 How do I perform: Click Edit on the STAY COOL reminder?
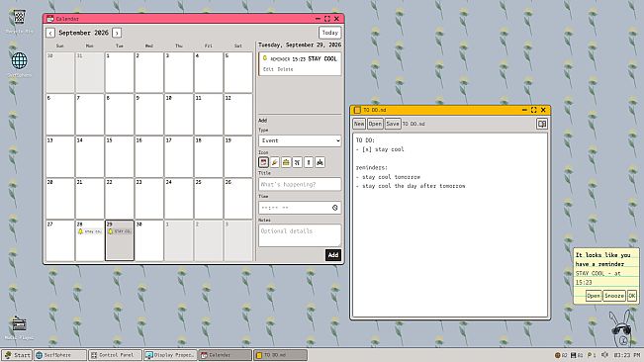coord(268,69)
